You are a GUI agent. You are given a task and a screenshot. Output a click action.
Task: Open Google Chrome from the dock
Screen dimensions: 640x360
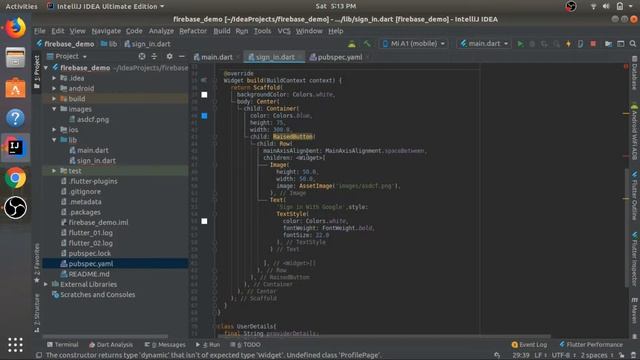pos(16,178)
